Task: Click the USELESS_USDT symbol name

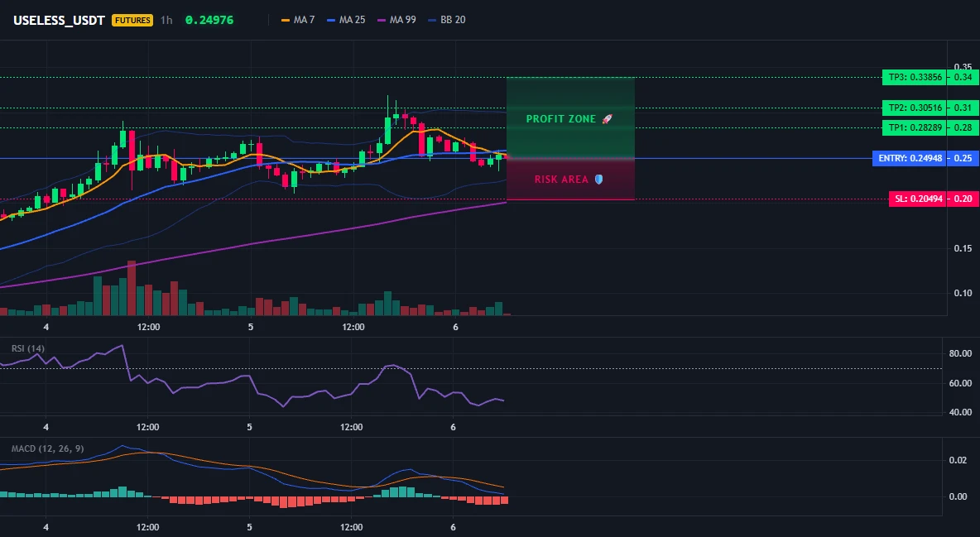Action: [x=60, y=20]
